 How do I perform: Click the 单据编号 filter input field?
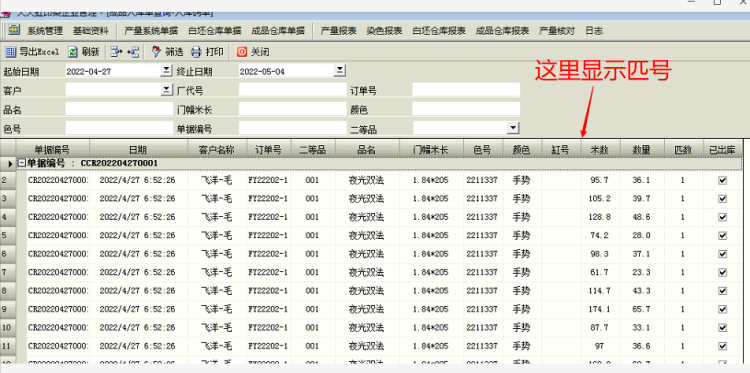pyautogui.click(x=292, y=128)
